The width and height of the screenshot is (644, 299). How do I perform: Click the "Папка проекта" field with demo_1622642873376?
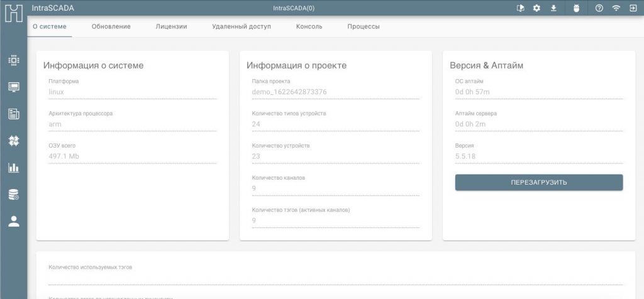point(336,88)
